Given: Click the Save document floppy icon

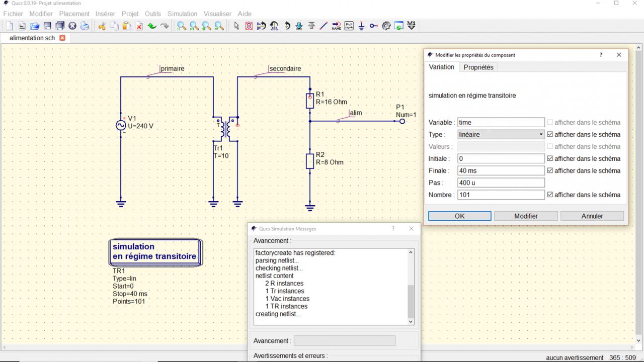Looking at the screenshot, I should coord(47,26).
